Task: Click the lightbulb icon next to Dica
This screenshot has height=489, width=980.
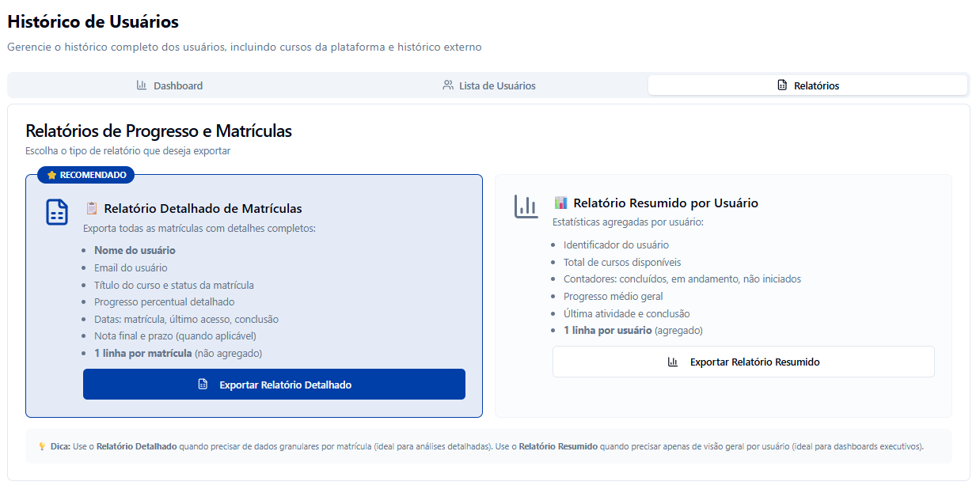Action: (x=42, y=446)
